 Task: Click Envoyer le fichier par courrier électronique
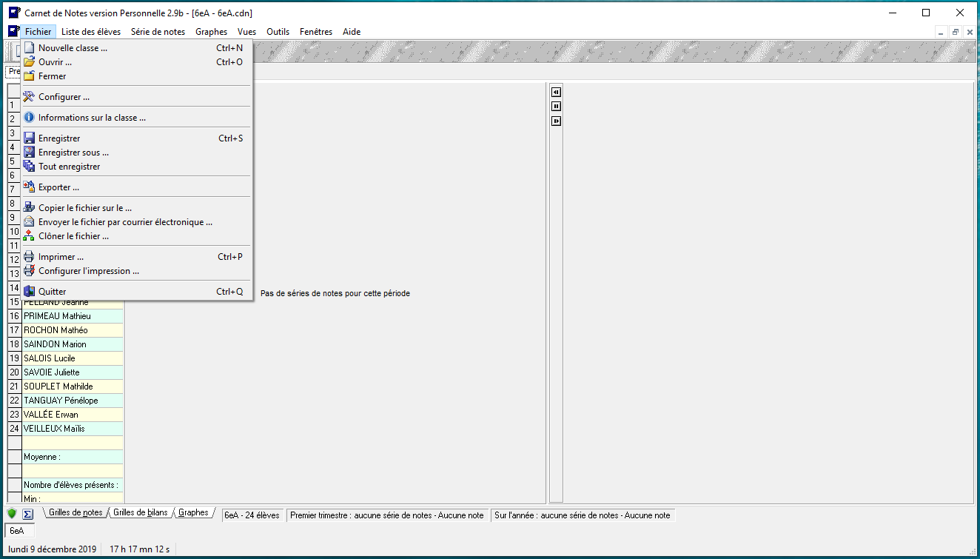(125, 222)
